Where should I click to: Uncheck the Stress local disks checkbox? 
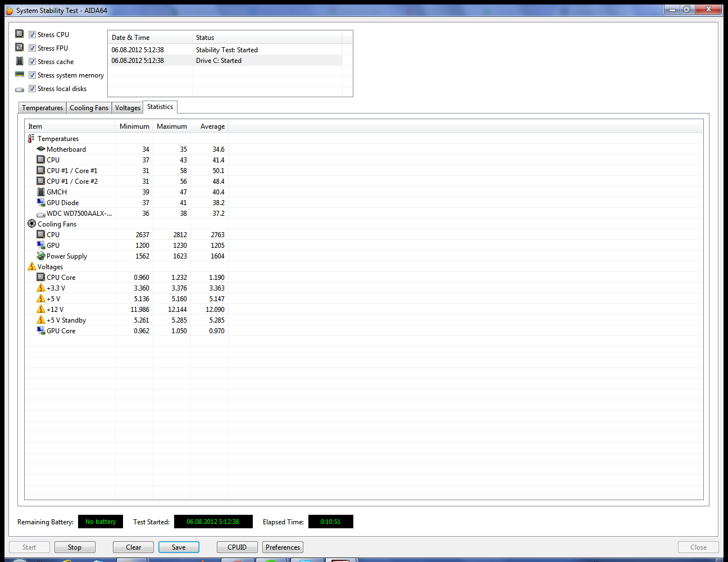pyautogui.click(x=32, y=88)
